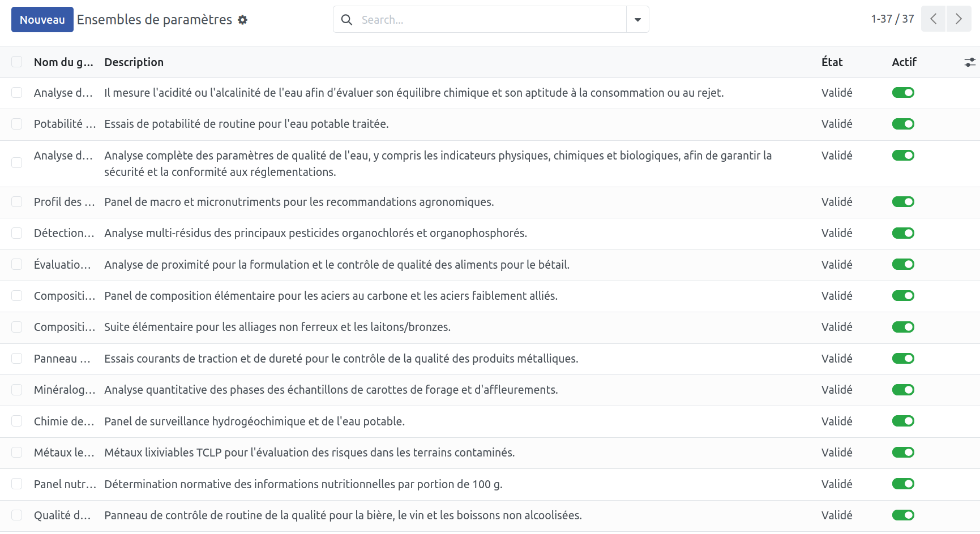Click description about alliages non ferreux
Image resolution: width=980 pixels, height=534 pixels.
277,327
